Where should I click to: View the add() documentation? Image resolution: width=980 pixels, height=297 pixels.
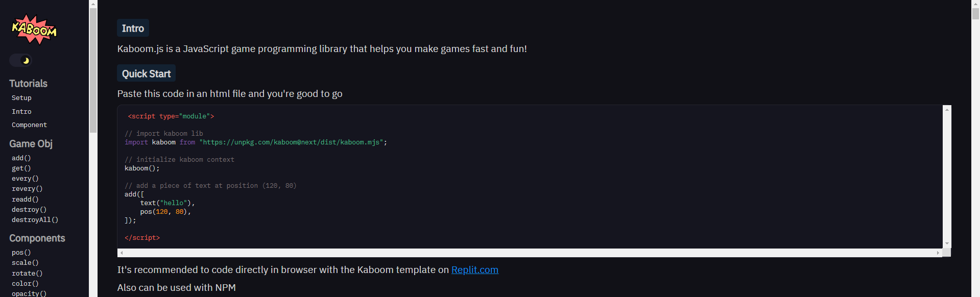click(21, 158)
